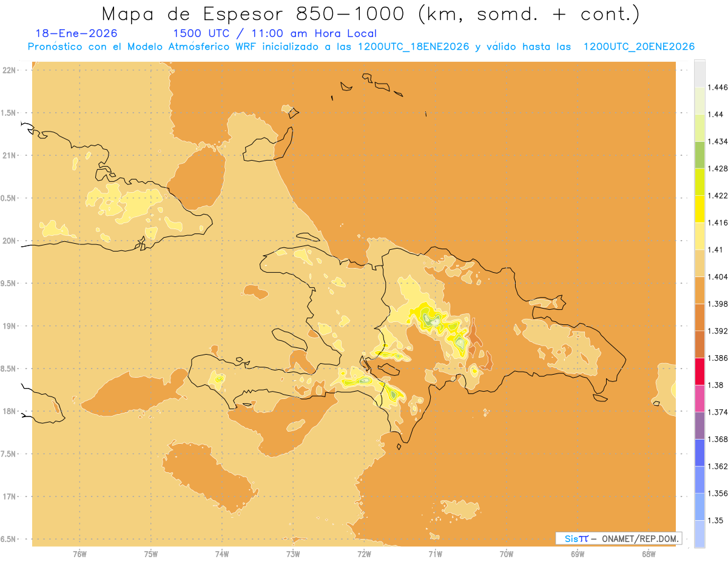
Task: Click the '1.422' color scale value
Action: [x=718, y=196]
